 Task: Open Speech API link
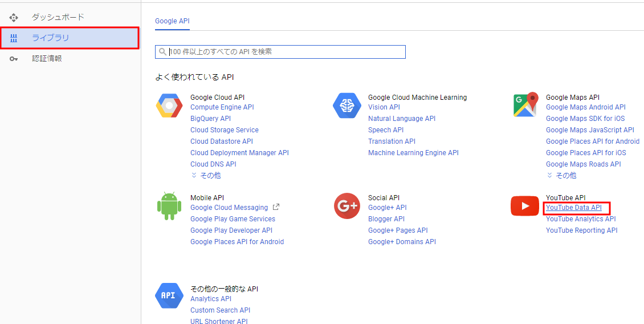(386, 130)
